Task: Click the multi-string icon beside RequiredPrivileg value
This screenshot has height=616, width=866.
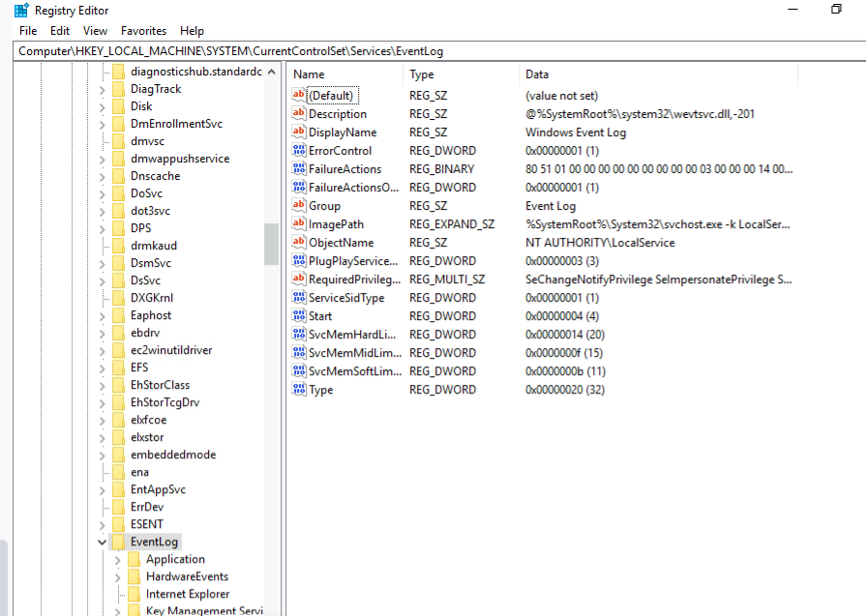Action: 299,279
